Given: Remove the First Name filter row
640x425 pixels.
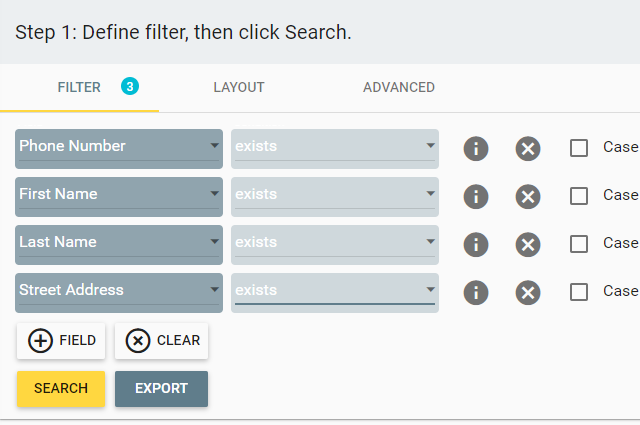Looking at the screenshot, I should [528, 197].
